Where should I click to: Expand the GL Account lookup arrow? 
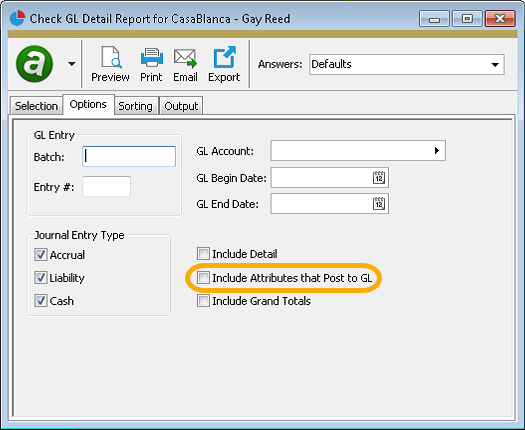[437, 151]
